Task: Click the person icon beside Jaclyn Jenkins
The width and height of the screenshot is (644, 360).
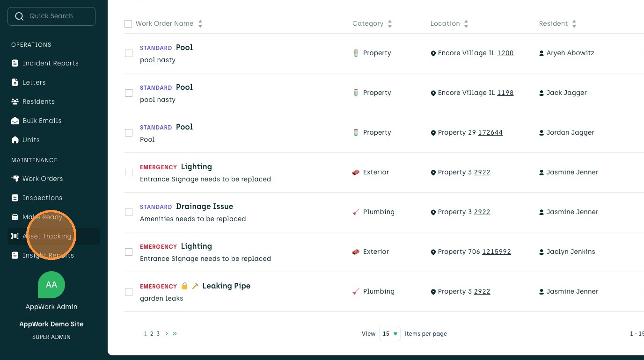Action: [x=542, y=252]
